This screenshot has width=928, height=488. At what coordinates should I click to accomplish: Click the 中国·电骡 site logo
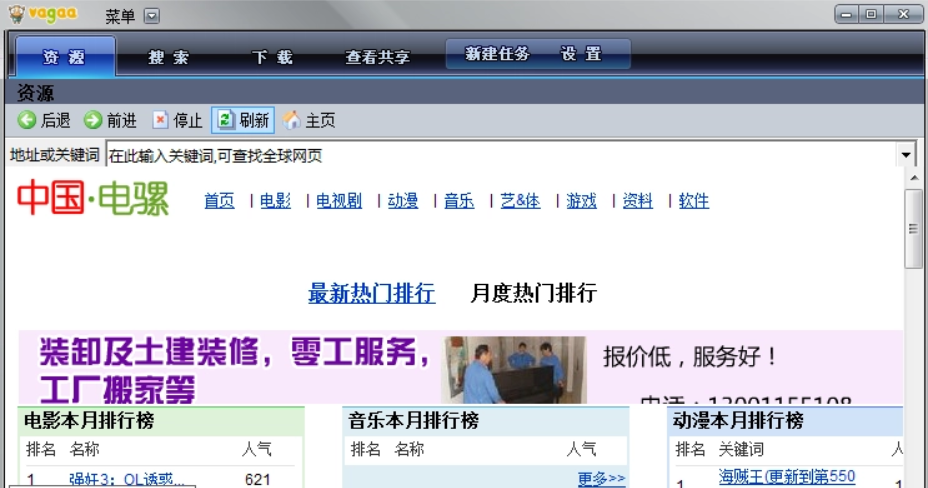point(93,198)
